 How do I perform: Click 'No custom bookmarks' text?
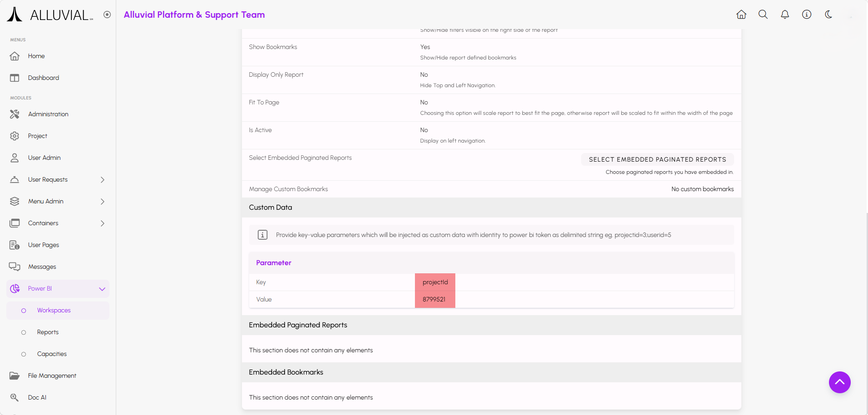702,189
